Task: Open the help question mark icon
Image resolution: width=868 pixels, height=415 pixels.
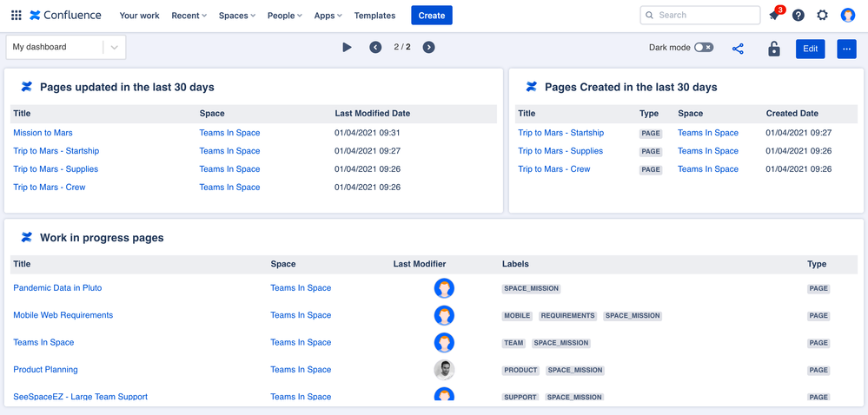Action: [x=798, y=16]
